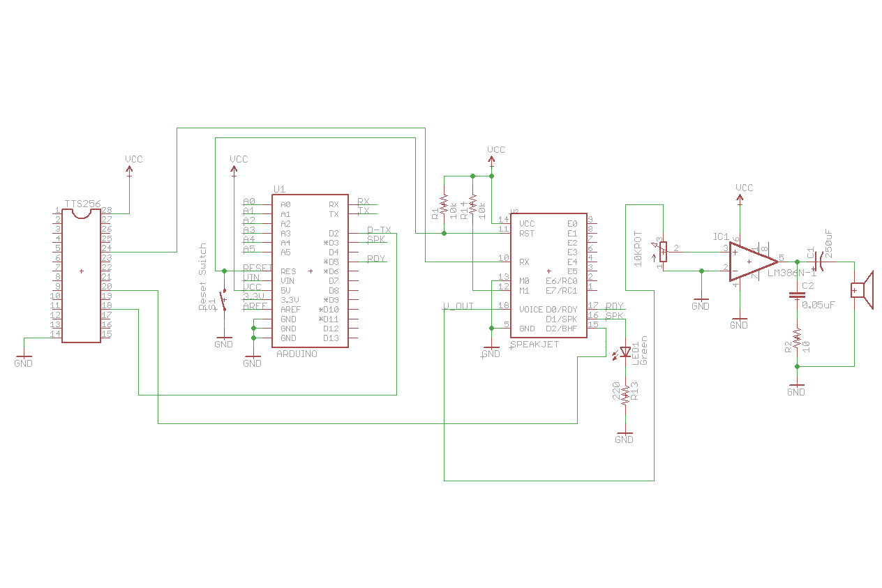Click the AREF net label
Viewport: 882px width, 588px height.
pyautogui.click(x=255, y=306)
